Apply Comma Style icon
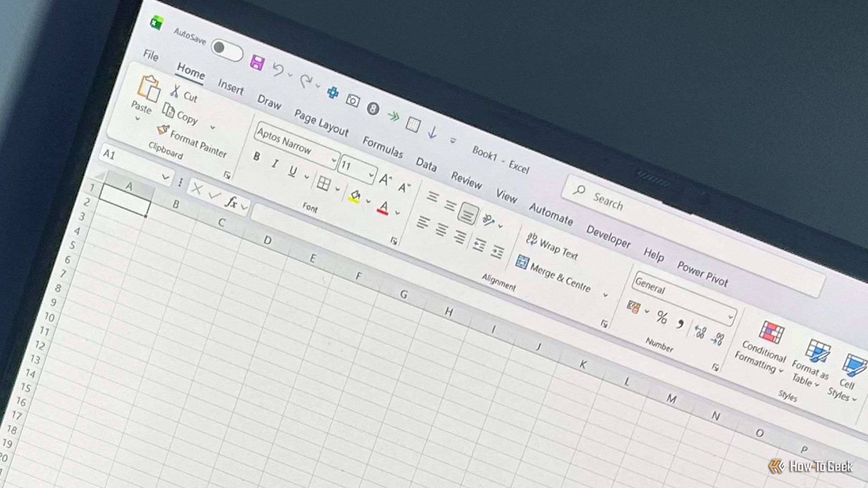The width and height of the screenshot is (868, 488). point(680,324)
